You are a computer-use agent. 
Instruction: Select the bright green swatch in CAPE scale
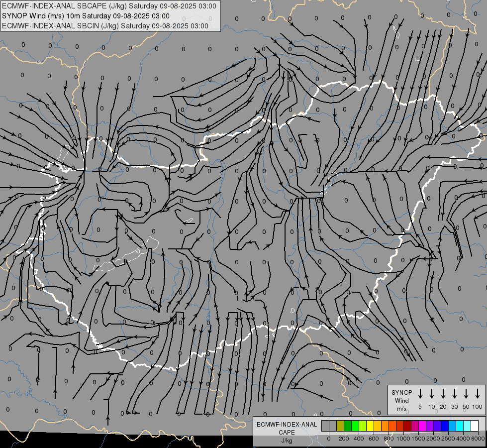pyautogui.click(x=355, y=426)
